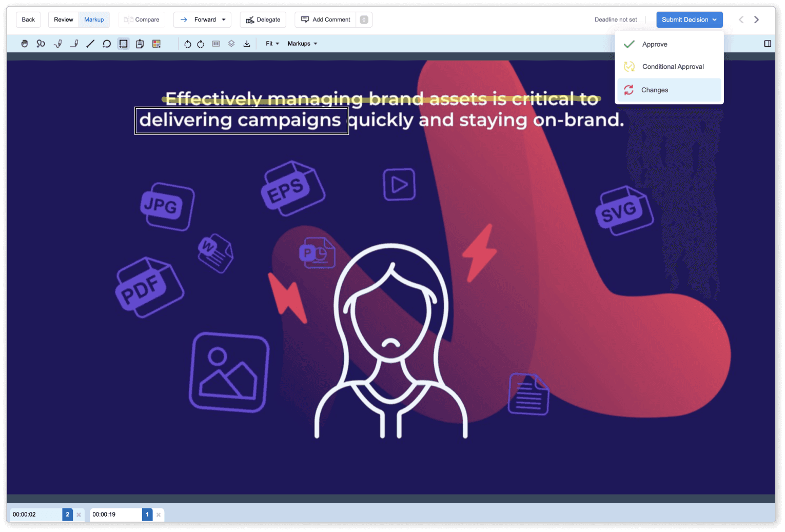Expand the Fit zoom dropdown
This screenshot has height=532, width=785.
pyautogui.click(x=272, y=44)
